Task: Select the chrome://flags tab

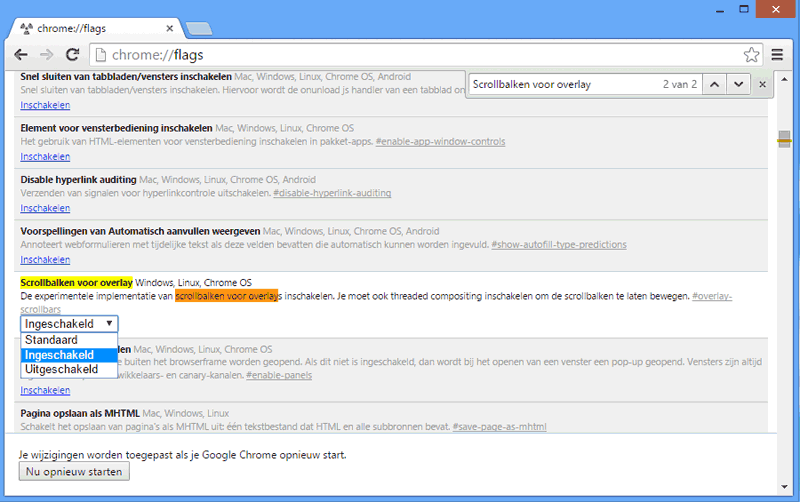Action: point(94,29)
